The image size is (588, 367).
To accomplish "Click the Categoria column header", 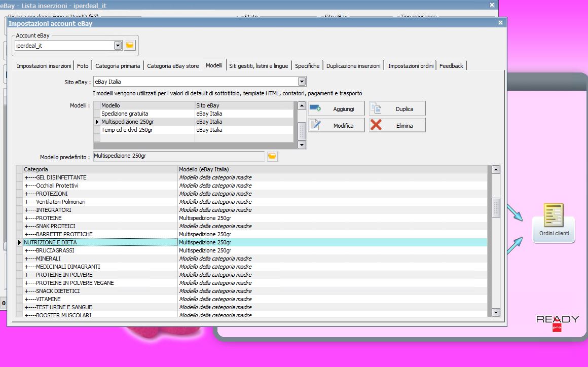I will click(100, 169).
